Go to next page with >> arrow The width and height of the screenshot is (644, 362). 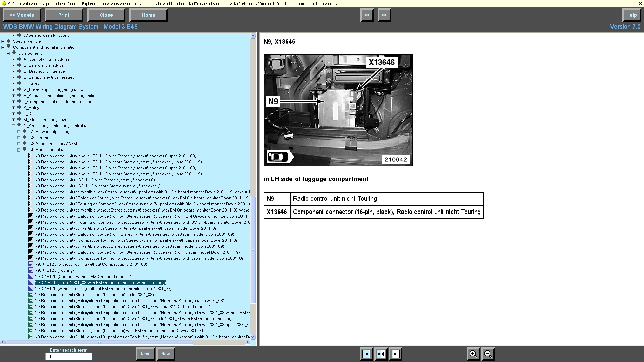coord(384,15)
